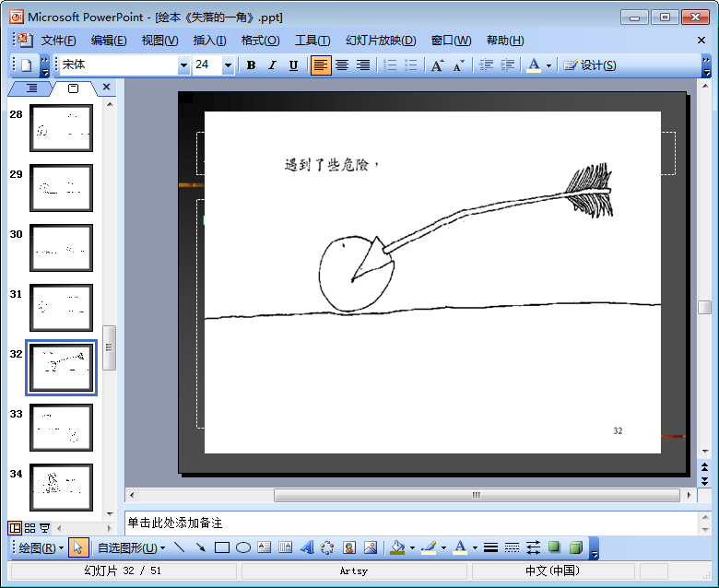This screenshot has width=719, height=588.
Task: Open the 自选图形 AutoShapes menu
Action: 131,548
